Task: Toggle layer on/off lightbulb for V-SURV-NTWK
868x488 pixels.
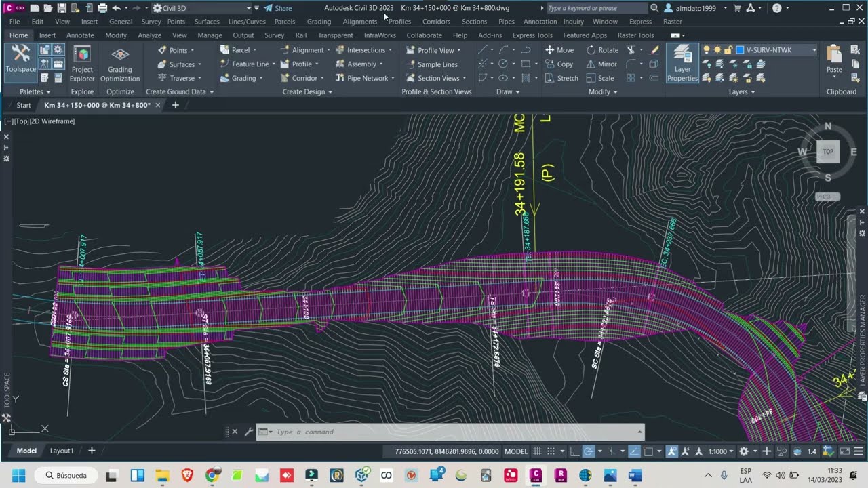Action: pos(707,50)
